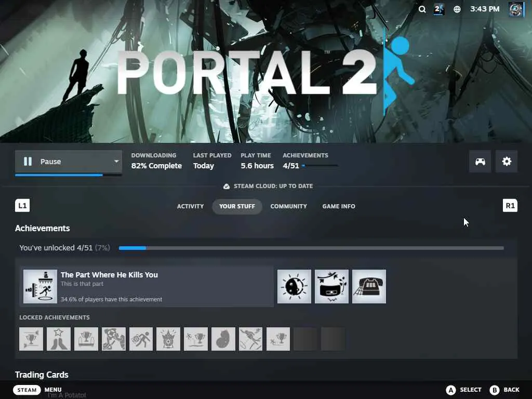Click the Steam Cloud up to date status
The height and width of the screenshot is (399, 532).
pyautogui.click(x=268, y=186)
